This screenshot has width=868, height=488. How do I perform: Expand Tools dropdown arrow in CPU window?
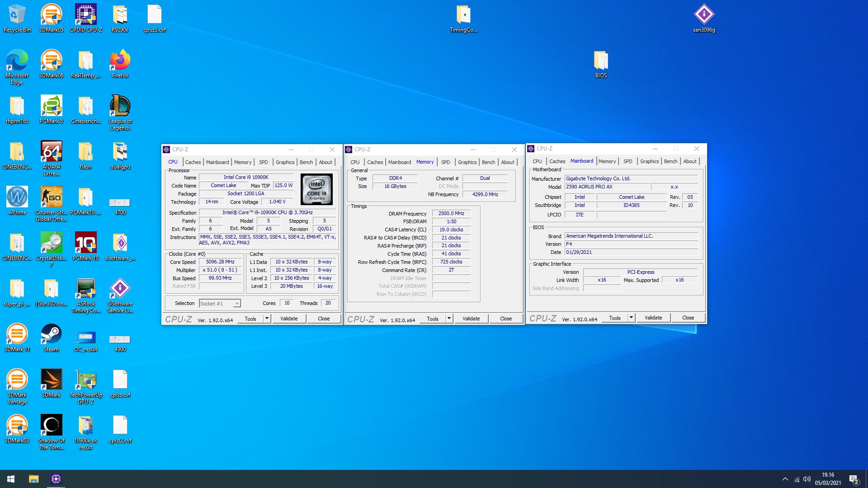coord(267,319)
